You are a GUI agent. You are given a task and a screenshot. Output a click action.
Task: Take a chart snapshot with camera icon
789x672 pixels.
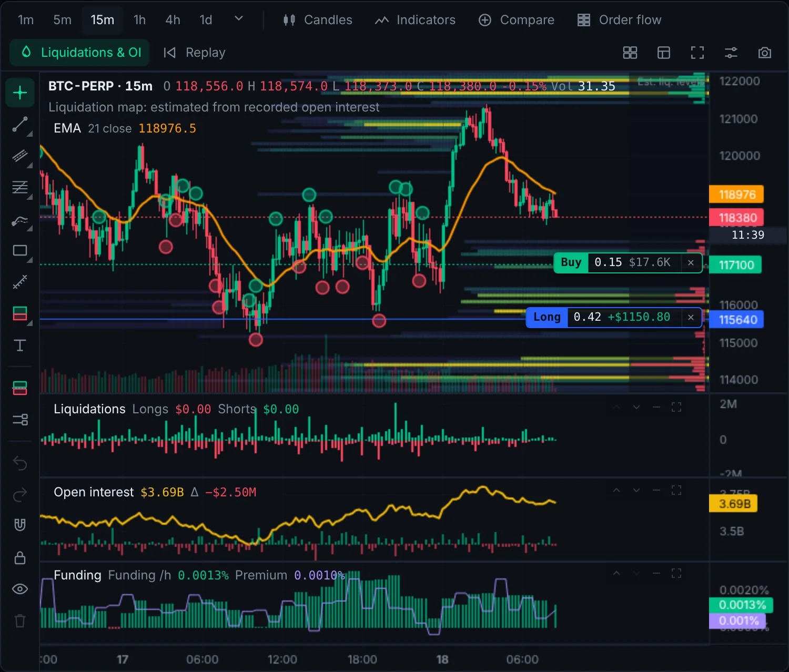(x=765, y=53)
